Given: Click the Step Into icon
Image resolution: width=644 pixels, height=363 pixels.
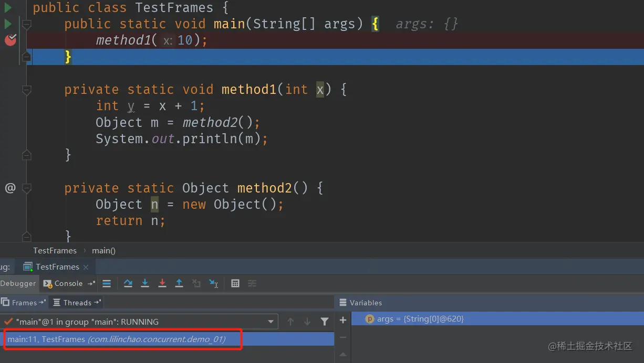Looking at the screenshot, I should click(145, 283).
